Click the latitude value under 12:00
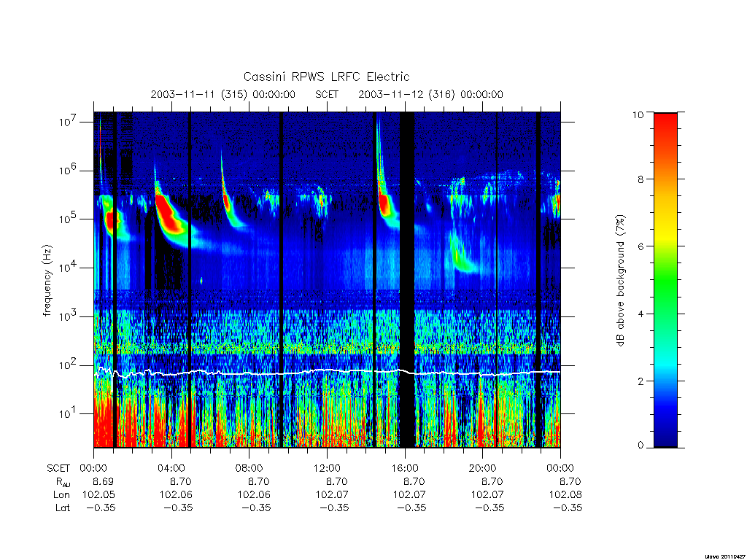This screenshot has width=747, height=560. click(334, 507)
